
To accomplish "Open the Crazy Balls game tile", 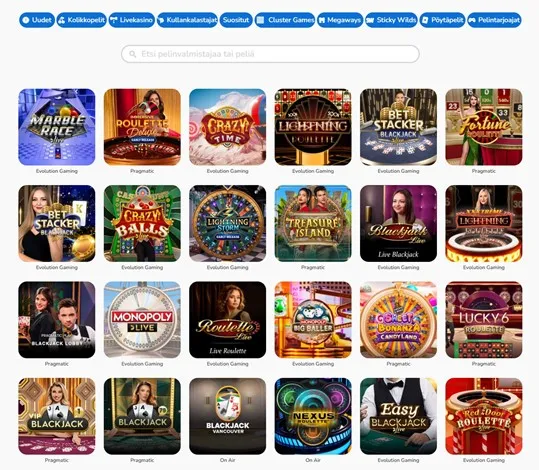I will 142,223.
